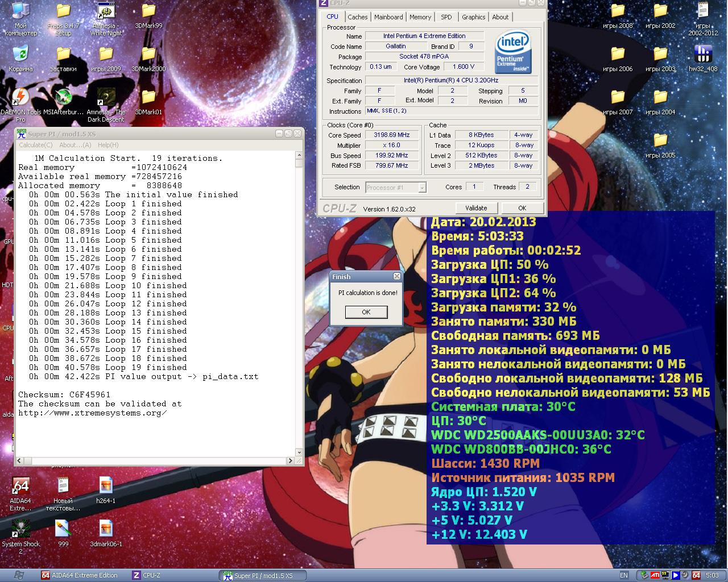Image resolution: width=728 pixels, height=582 pixels.
Task: Open the Мой компьютер desktop icon
Action: (20, 19)
